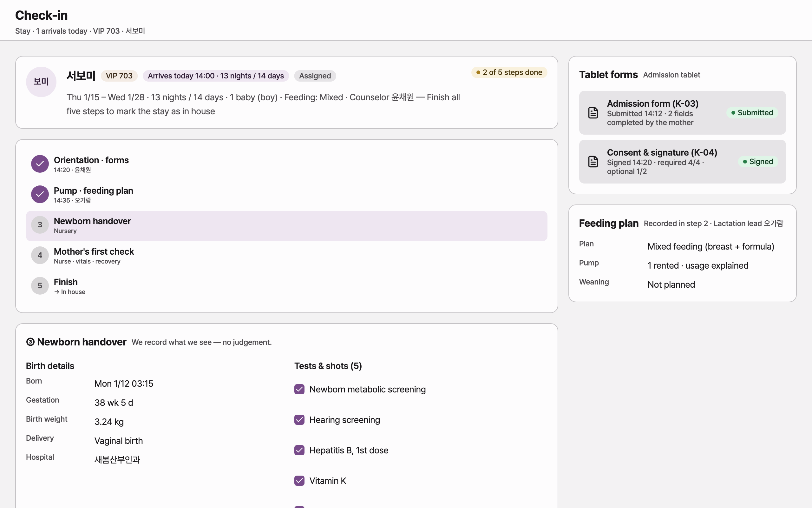Click the hospital name 새봄산부인과

point(117,460)
